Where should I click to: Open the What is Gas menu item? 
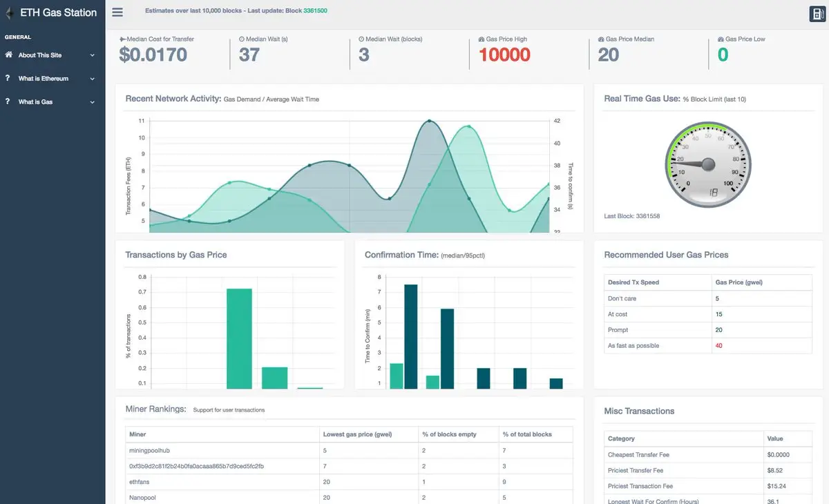point(36,102)
